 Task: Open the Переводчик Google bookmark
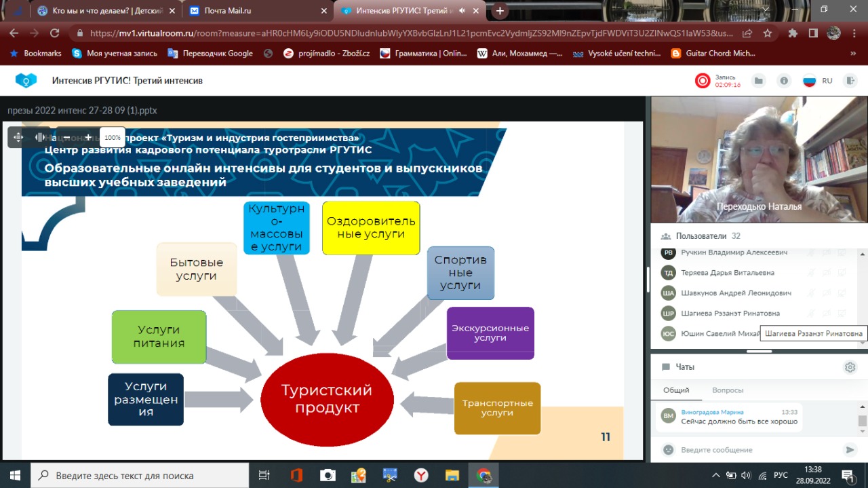pos(217,53)
